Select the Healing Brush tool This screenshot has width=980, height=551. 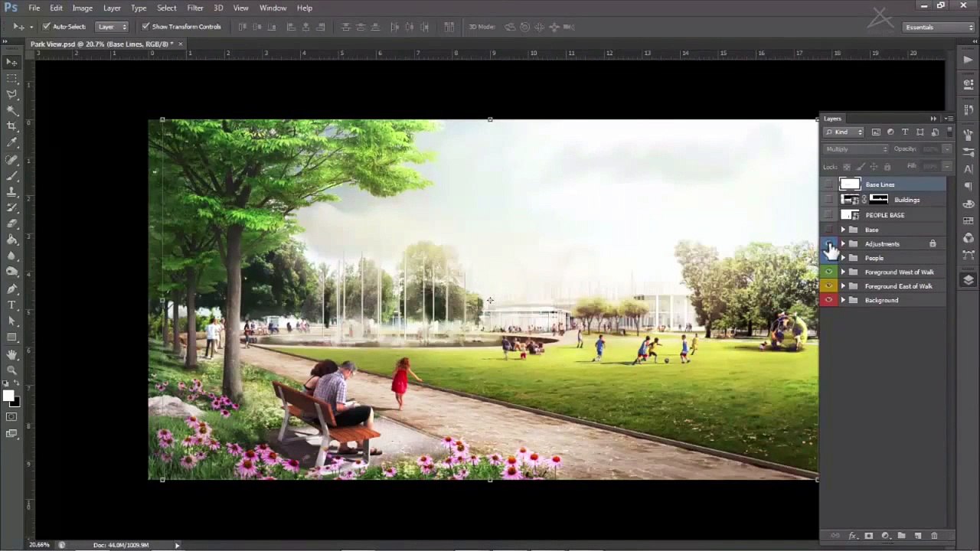[11, 160]
